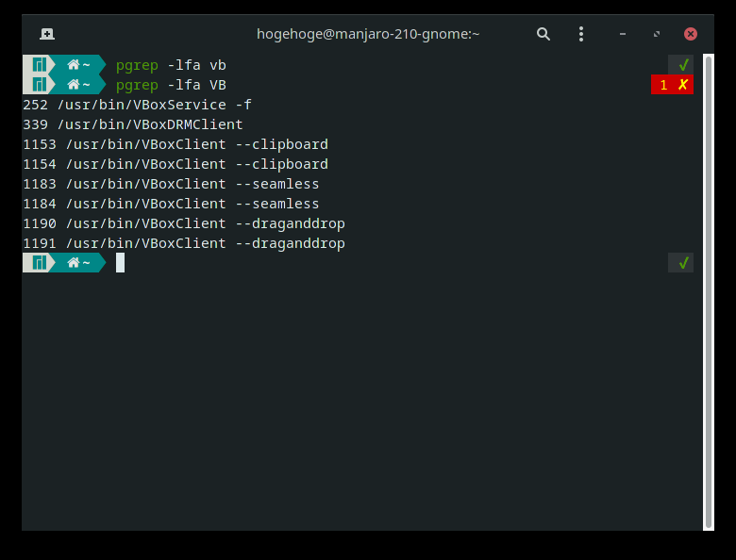The width and height of the screenshot is (736, 560).
Task: Click the line '1191 /usr/bin/VBoxClient --draganddrop'
Action: coord(184,243)
